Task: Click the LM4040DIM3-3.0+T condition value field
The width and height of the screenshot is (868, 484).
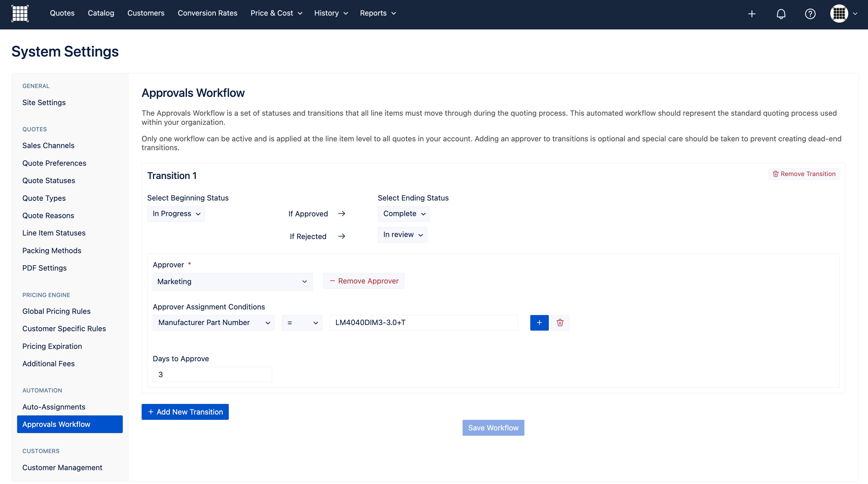Action: point(424,323)
